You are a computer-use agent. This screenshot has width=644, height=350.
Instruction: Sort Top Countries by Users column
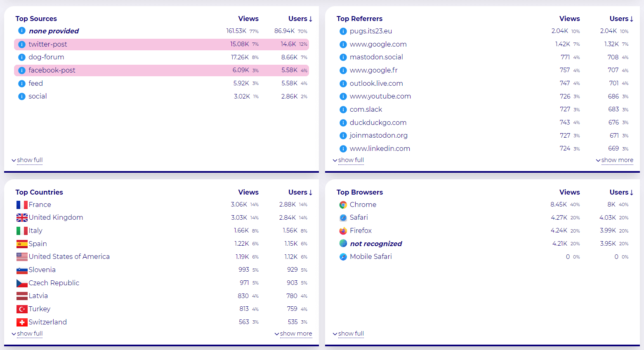[300, 192]
